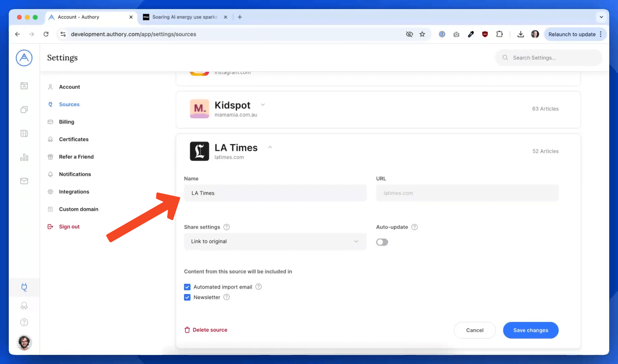Click Delete source link

coord(206,330)
